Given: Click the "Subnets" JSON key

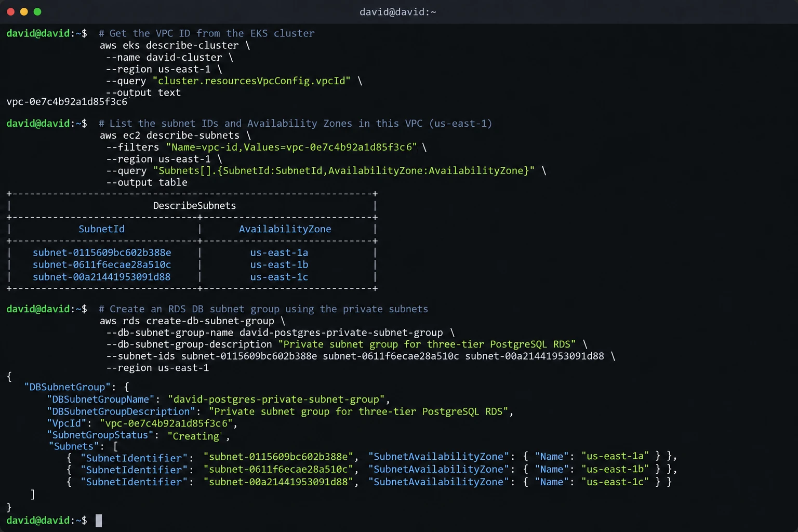Looking at the screenshot, I should pyautogui.click(x=74, y=447).
